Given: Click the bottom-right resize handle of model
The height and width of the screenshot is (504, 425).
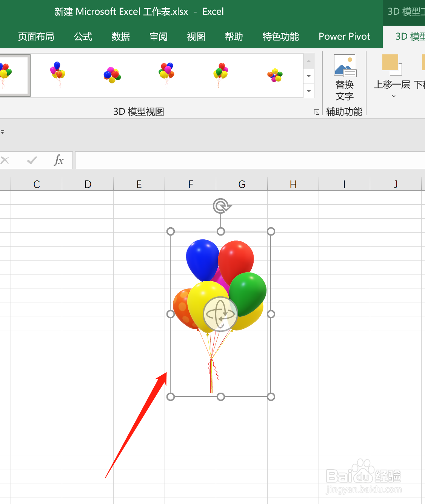Looking at the screenshot, I should pos(271,397).
